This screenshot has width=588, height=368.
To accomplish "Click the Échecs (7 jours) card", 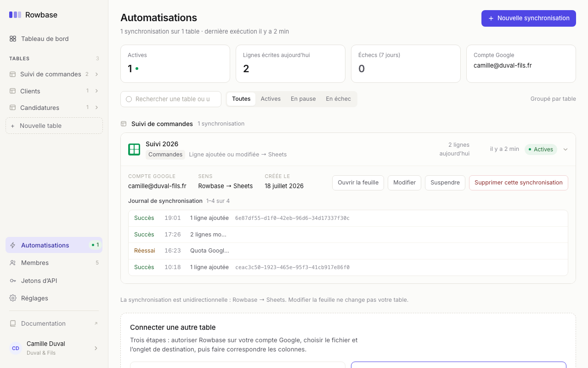I will (x=406, y=63).
